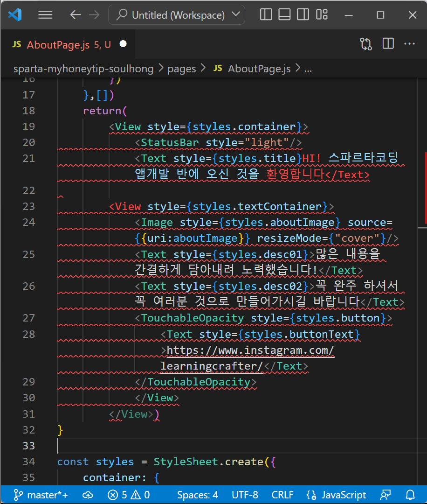Toggle the secondary side bar layout icon
This screenshot has height=504, width=427.
click(303, 15)
